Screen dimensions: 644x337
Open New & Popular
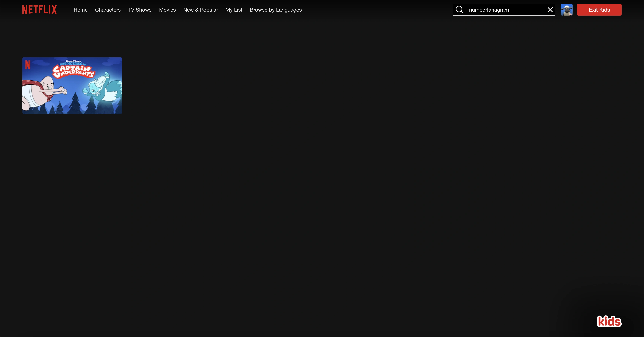coord(200,10)
